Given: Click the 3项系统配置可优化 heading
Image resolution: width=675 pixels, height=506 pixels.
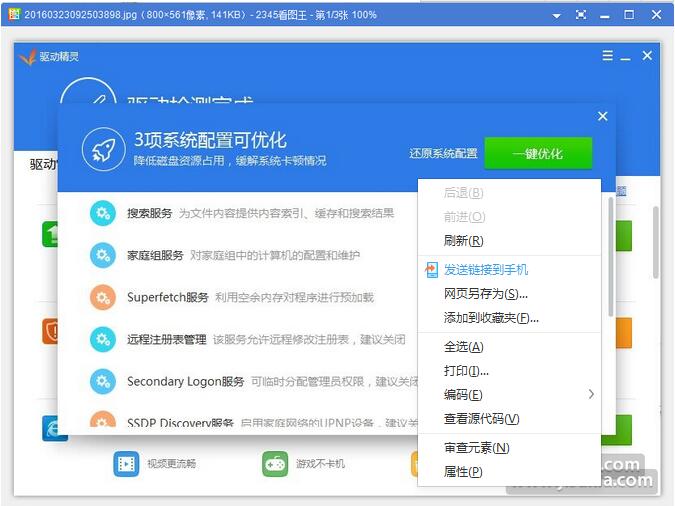Looking at the screenshot, I should [210, 140].
